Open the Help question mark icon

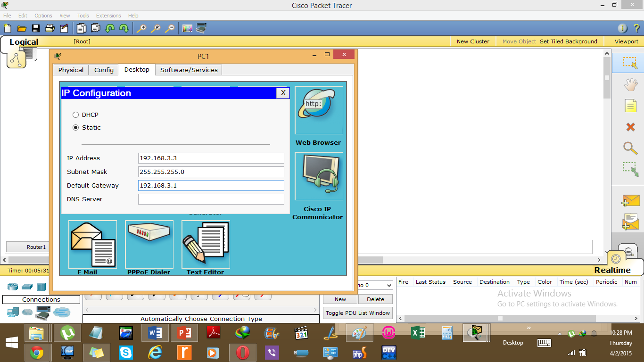[x=636, y=28]
